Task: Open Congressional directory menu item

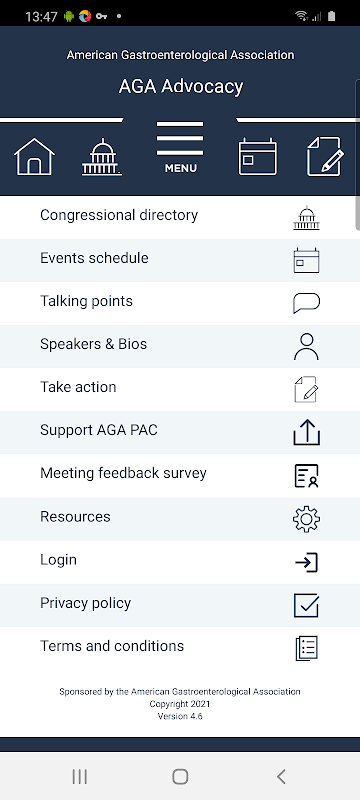Action: [180, 217]
